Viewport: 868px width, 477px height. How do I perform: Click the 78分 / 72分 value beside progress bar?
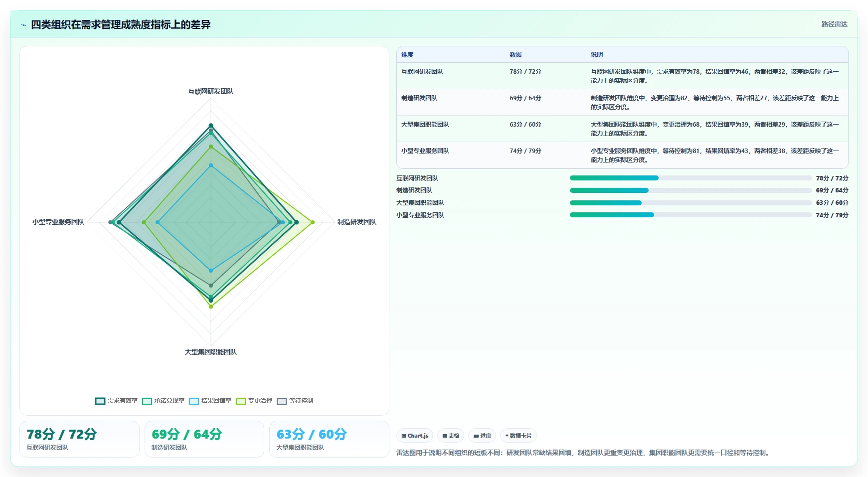(832, 178)
